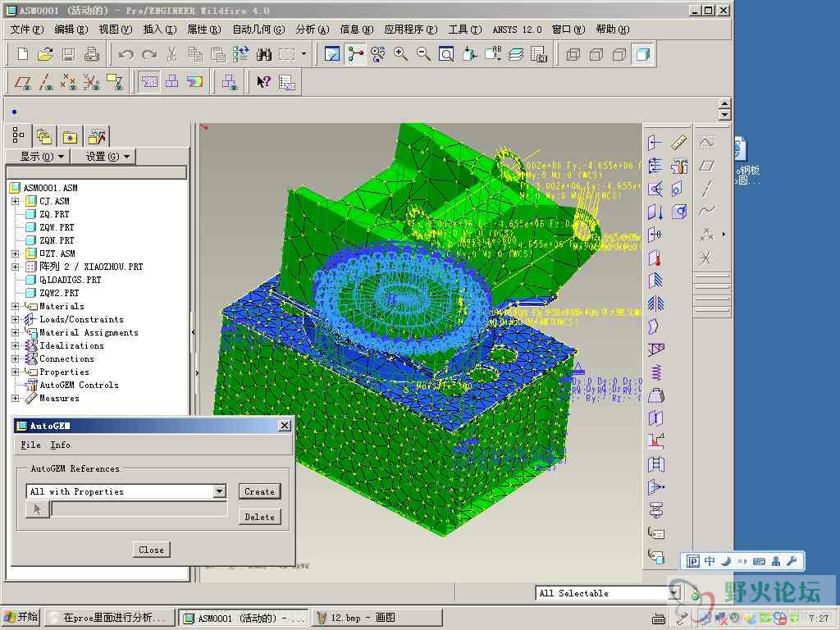Open the AutoGEM Info menu

point(60,445)
